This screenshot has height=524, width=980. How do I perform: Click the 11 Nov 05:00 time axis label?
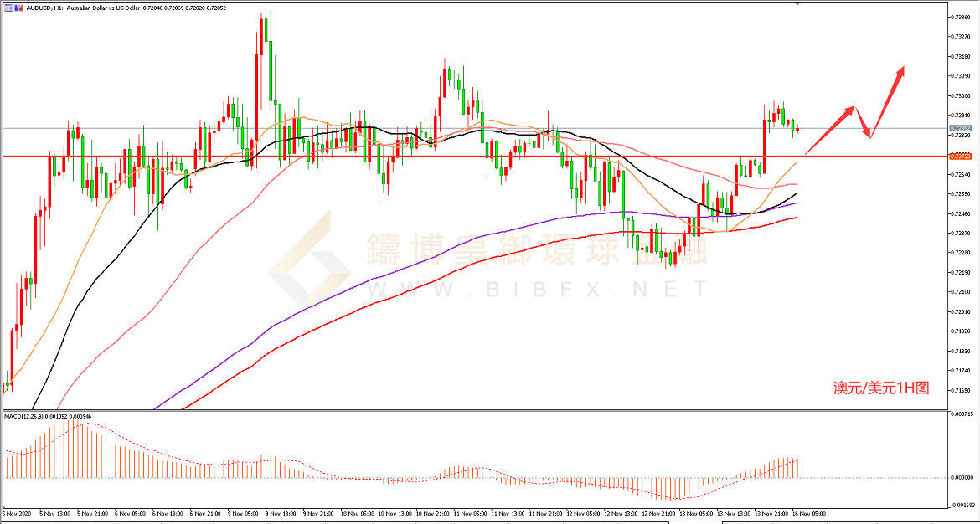pyautogui.click(x=471, y=512)
